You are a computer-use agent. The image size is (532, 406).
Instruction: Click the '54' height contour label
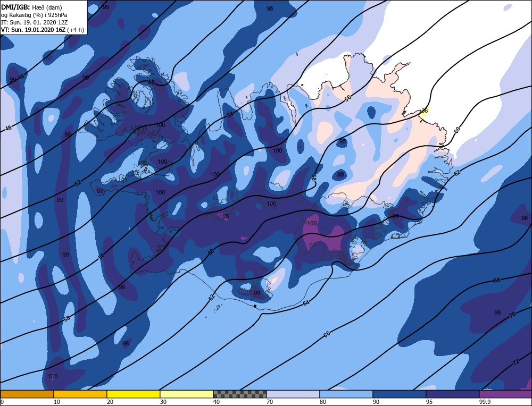click(230, 115)
